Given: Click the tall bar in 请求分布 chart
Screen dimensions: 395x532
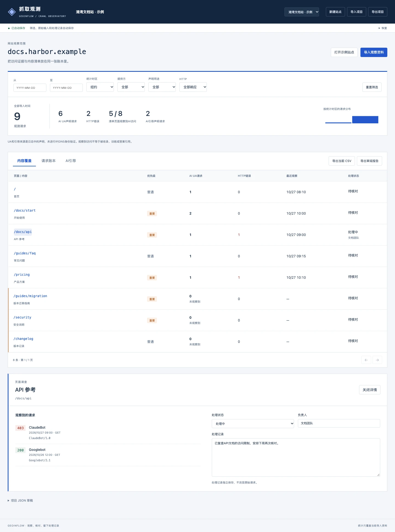Looking at the screenshot, I should 365,120.
